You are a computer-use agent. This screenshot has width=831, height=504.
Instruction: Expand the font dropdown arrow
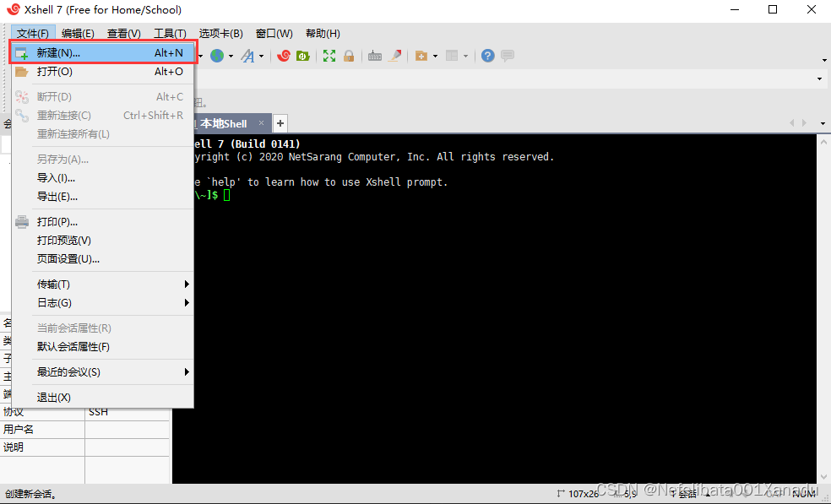pos(261,57)
